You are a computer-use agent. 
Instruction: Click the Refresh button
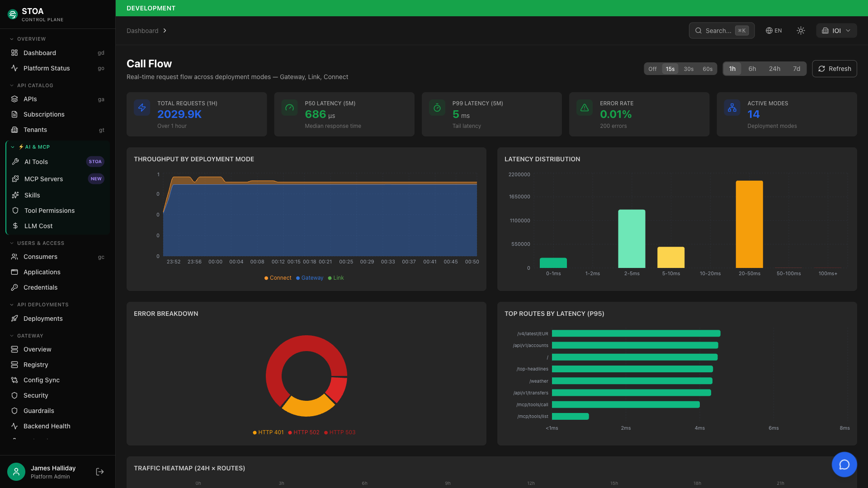click(x=835, y=69)
